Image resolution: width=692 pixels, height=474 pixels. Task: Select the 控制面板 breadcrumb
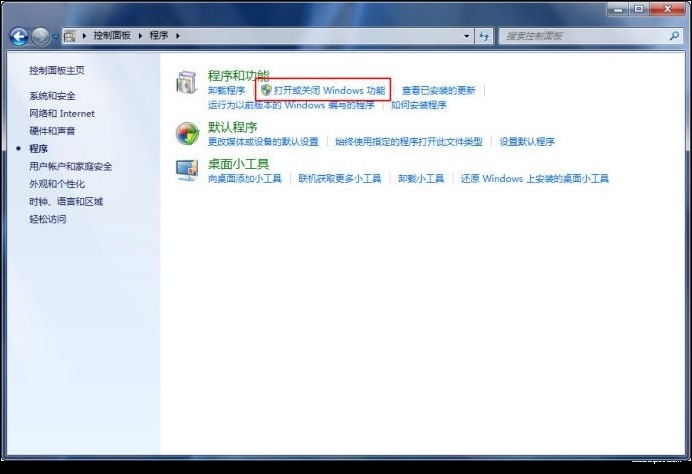coord(112,36)
